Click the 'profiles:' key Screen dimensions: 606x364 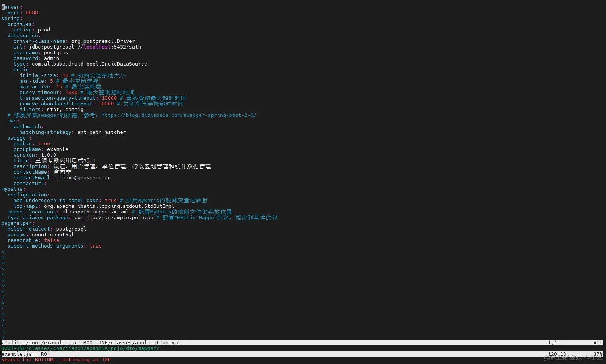tap(21, 24)
